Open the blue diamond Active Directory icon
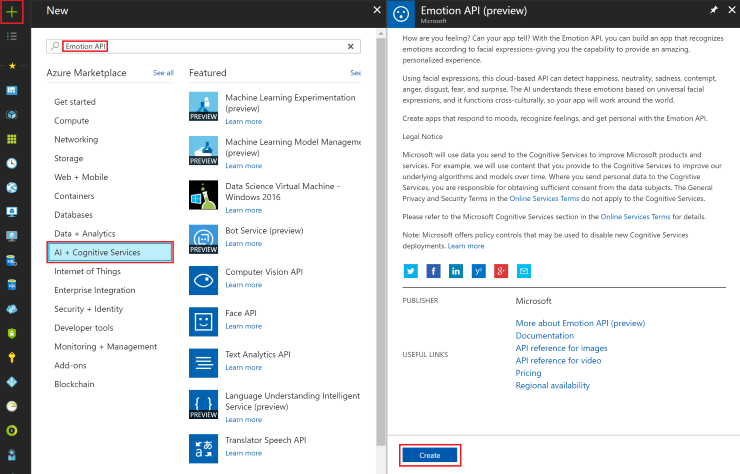 click(12, 382)
